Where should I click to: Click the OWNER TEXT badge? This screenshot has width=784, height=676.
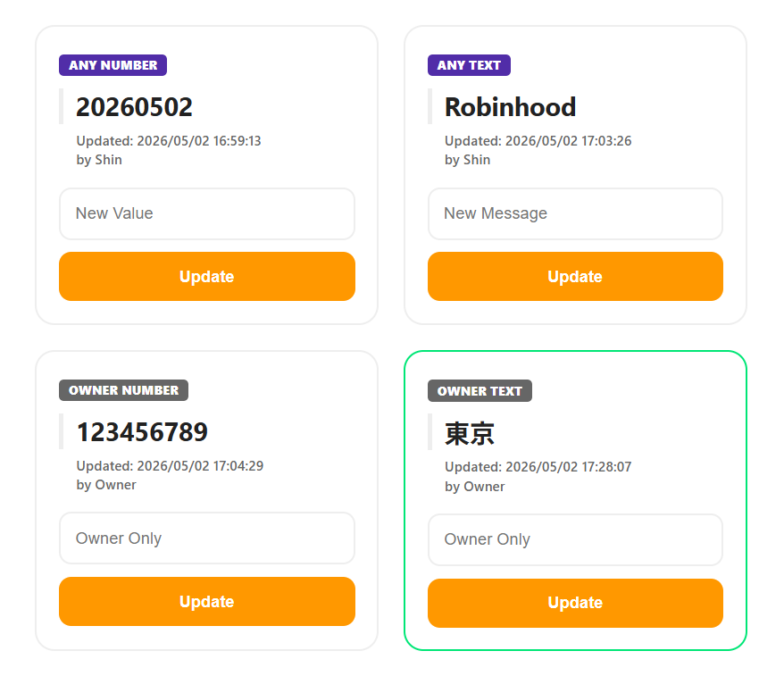point(480,391)
